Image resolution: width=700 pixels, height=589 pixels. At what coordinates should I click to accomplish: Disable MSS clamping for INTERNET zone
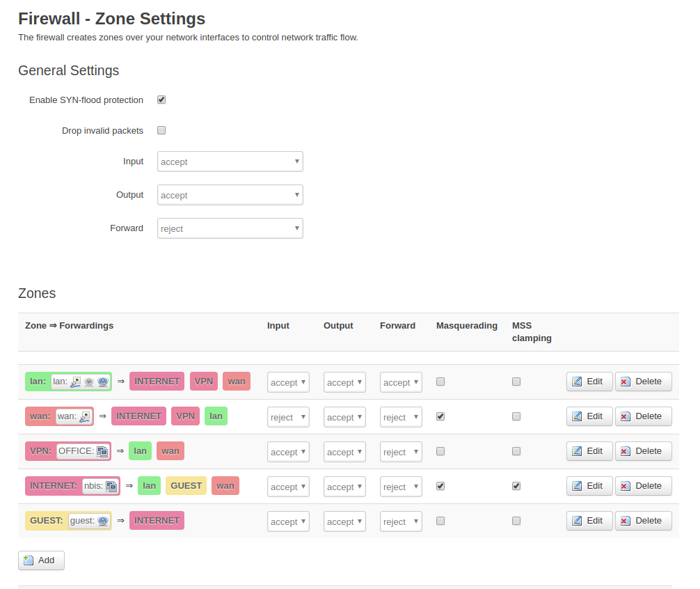click(516, 486)
